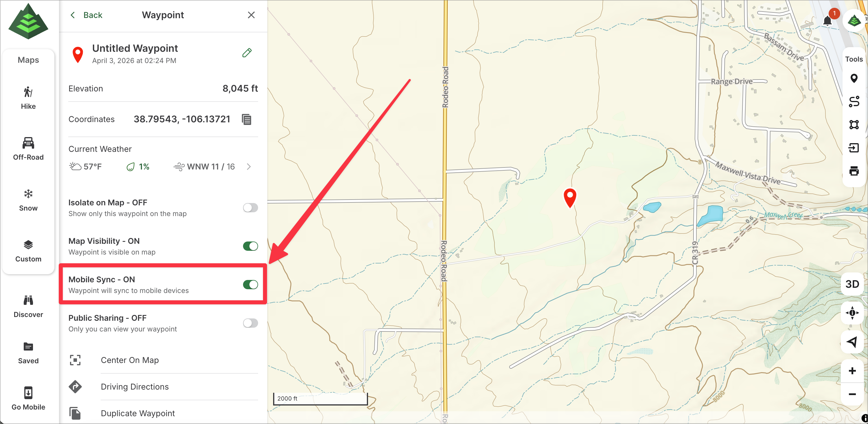
Task: Turn off Map Visibility switch
Action: pos(250,246)
